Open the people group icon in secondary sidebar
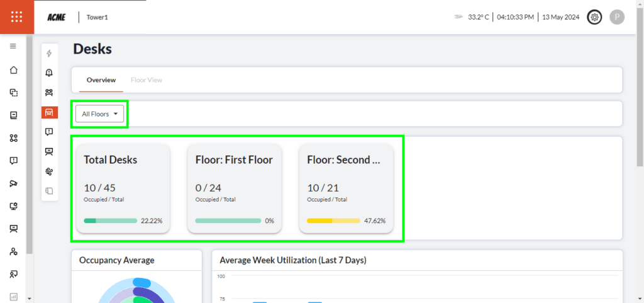The height and width of the screenshot is (303, 644). (x=49, y=93)
